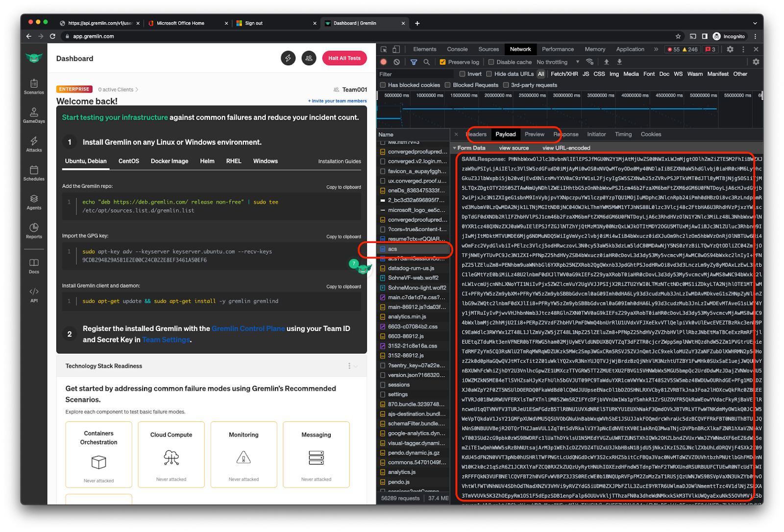Select the CentOS install tab
Screen dimensions: 784x532
coord(129,161)
